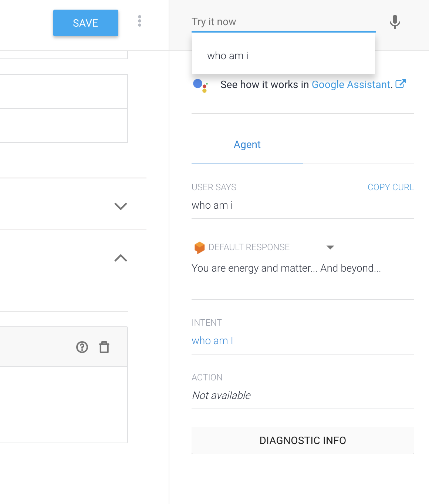Collapse the section with the up chevron
The image size is (429, 504).
point(120,258)
